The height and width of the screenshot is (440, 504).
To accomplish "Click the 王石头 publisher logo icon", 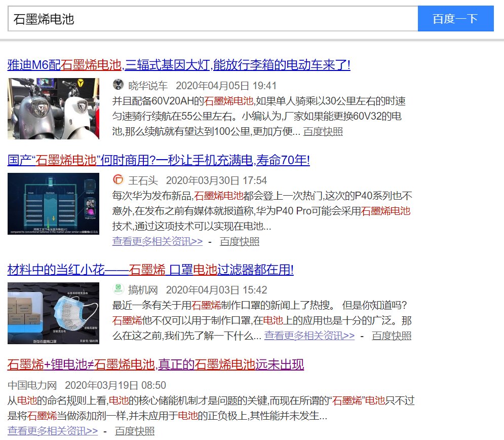I will click(x=118, y=179).
